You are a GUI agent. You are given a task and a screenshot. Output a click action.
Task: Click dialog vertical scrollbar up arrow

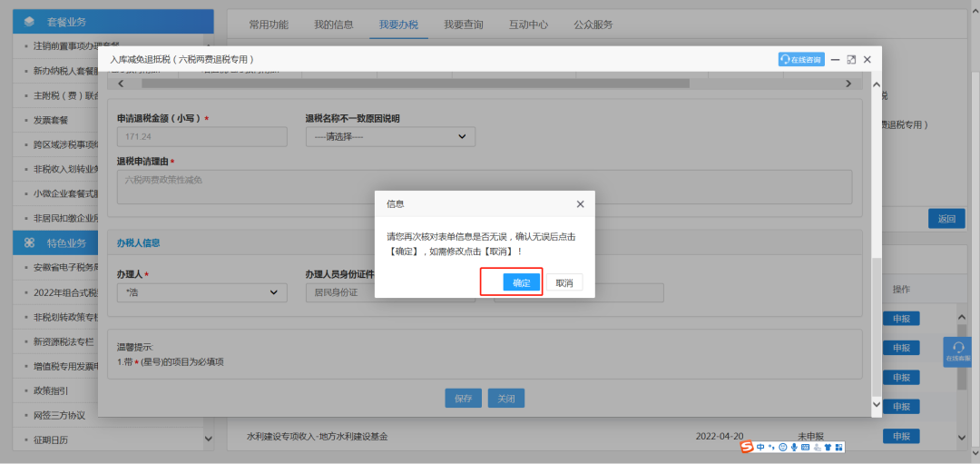[877, 84]
